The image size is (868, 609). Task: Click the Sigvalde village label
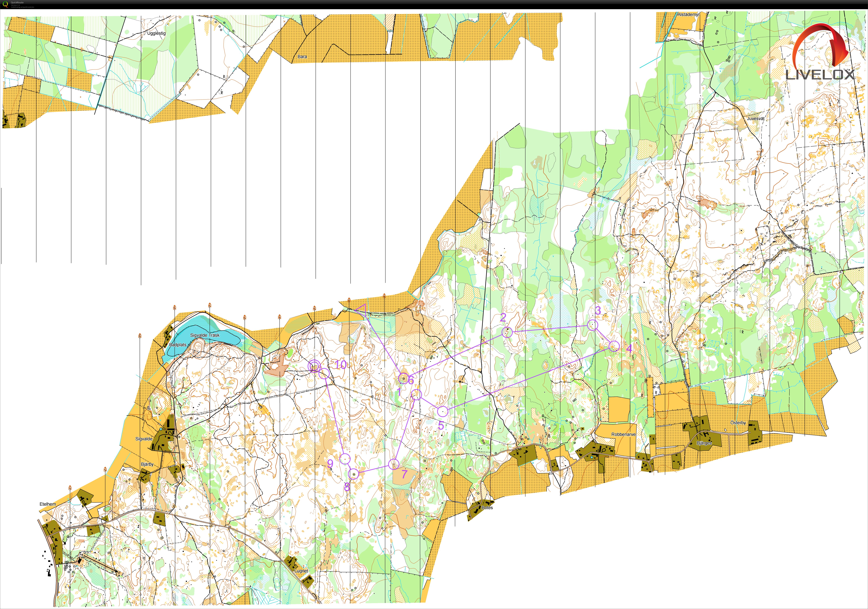144,439
